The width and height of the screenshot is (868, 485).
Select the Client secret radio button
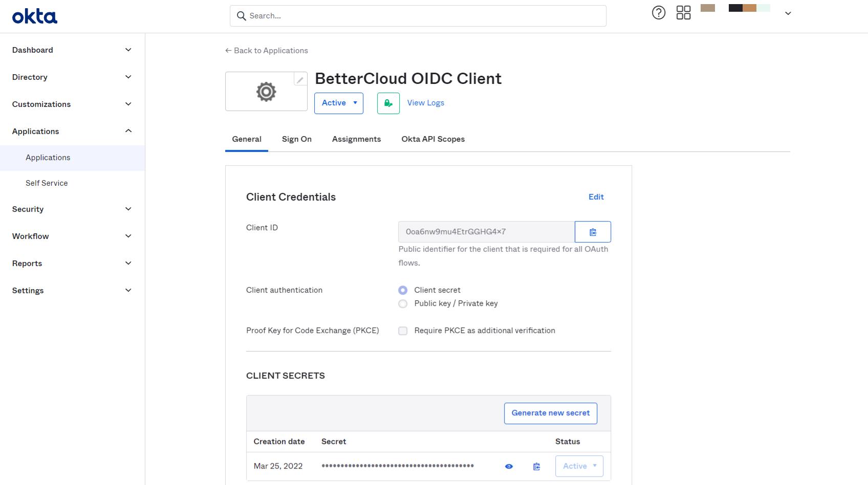pyautogui.click(x=403, y=290)
